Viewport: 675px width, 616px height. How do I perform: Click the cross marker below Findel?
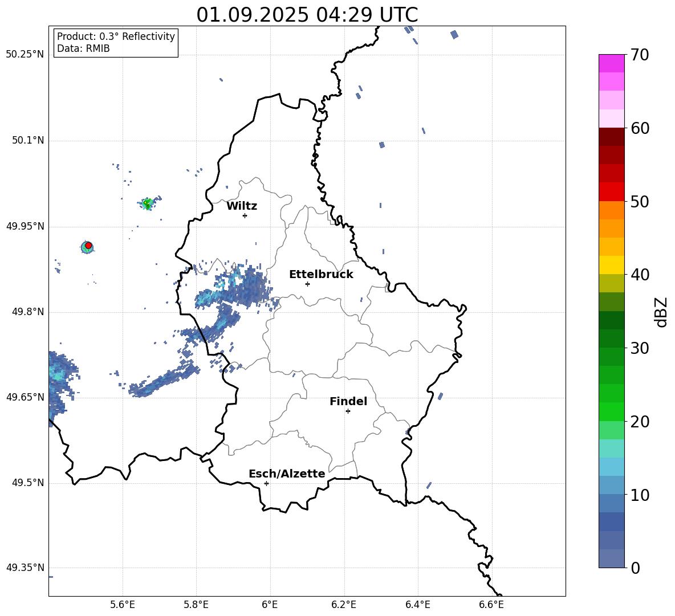pos(348,411)
